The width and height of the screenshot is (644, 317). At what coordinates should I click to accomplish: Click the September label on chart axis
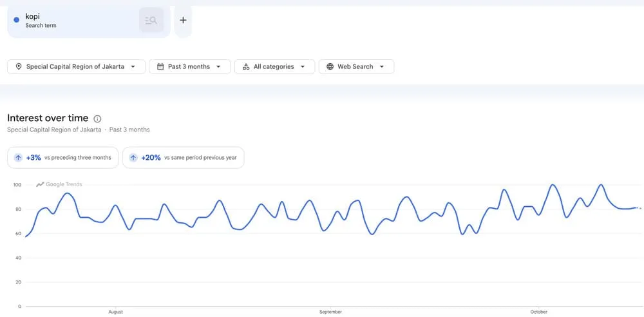click(x=330, y=312)
